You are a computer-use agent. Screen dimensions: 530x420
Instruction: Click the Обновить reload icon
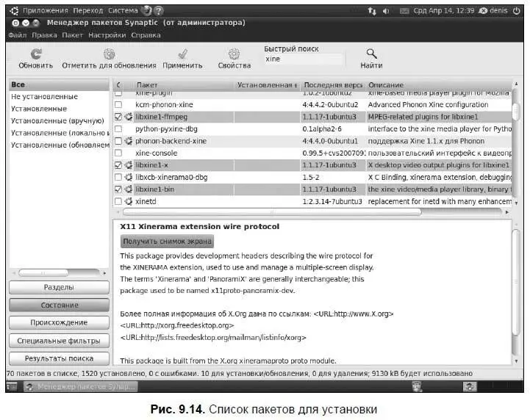[36, 54]
